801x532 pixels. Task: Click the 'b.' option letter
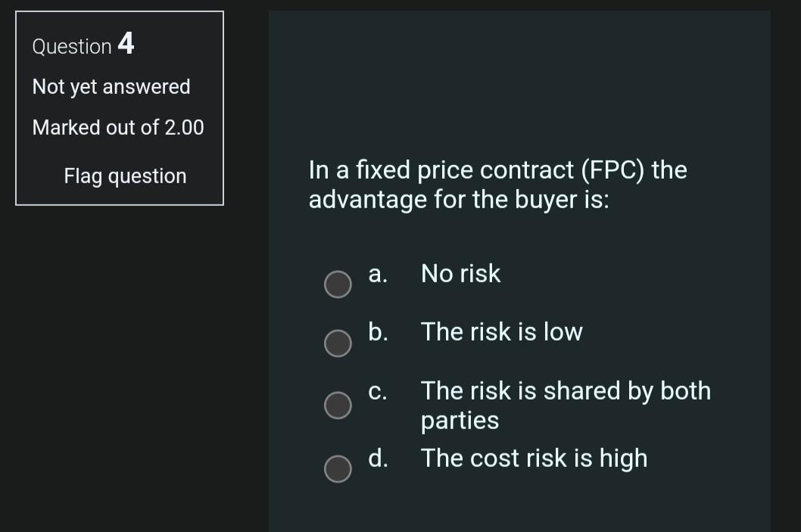[378, 331]
